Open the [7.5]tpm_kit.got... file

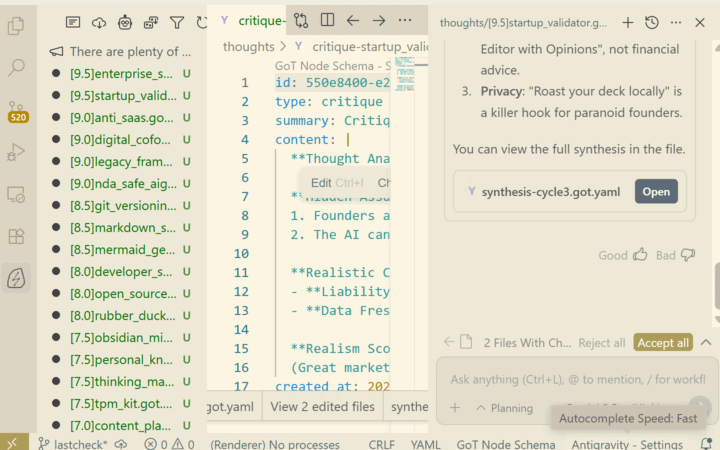pyautogui.click(x=121, y=404)
